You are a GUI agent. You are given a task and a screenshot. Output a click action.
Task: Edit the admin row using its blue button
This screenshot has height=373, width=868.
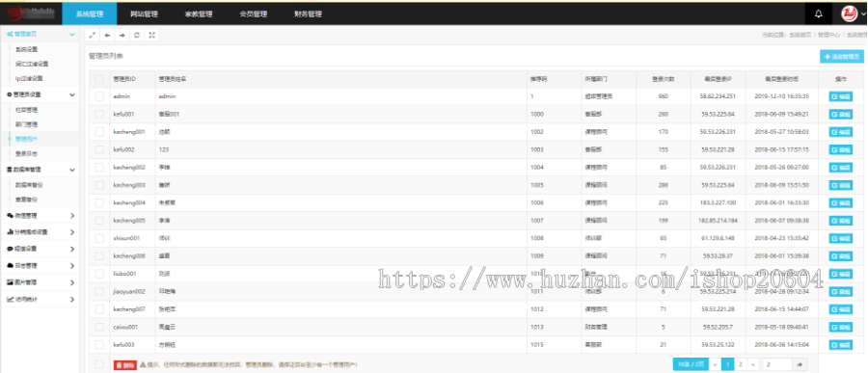[x=840, y=96]
